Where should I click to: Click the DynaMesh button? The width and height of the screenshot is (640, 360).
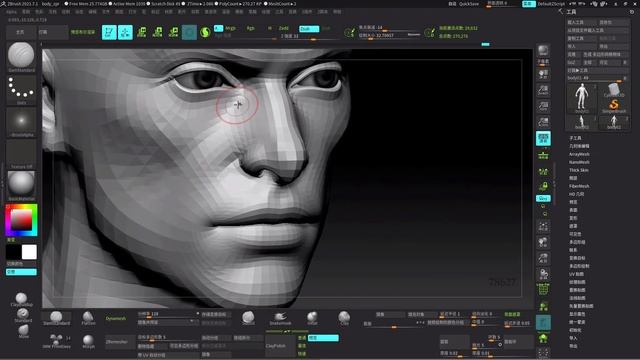point(116,318)
